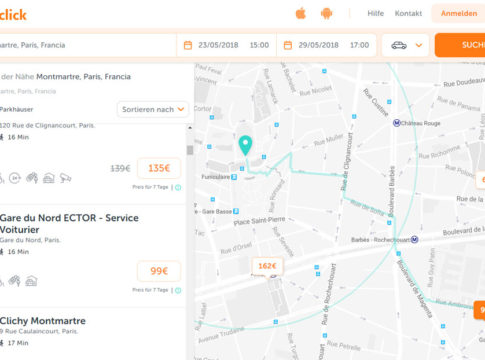Viewport: 485px width, 360px height.
Task: Click the start date calendar icon
Action: coord(188,45)
